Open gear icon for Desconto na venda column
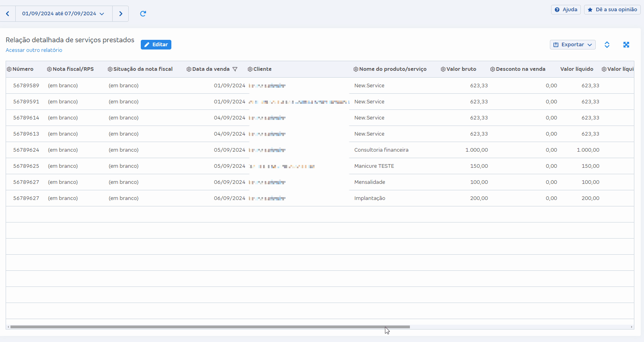This screenshot has width=644, height=342. pyautogui.click(x=492, y=69)
